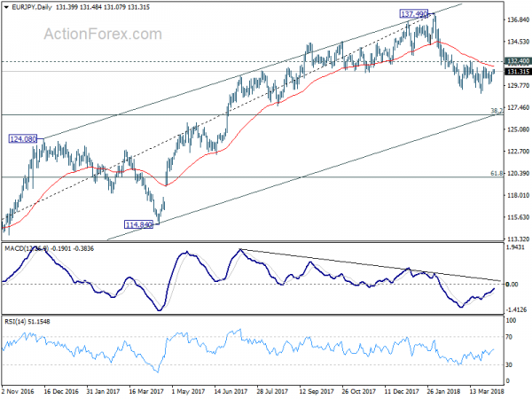This screenshot has height=399, width=532.
Task: Click the MACD 0.00 zero-line scale value
Action: 512,284
